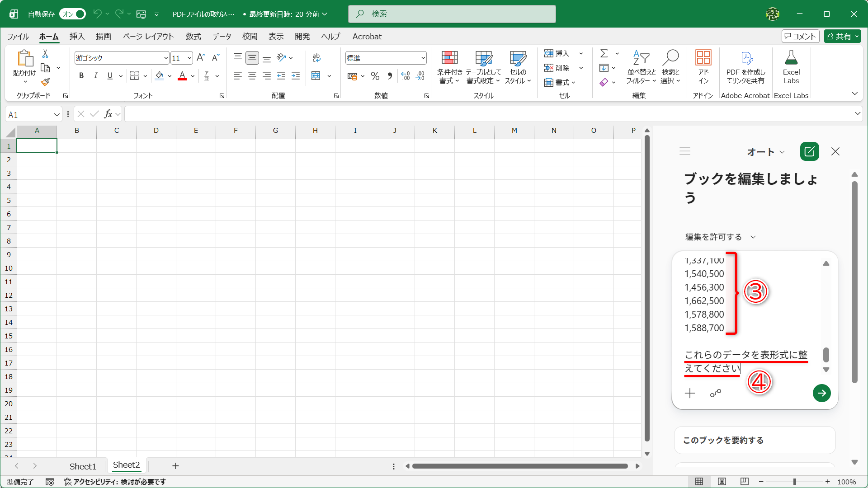The width and height of the screenshot is (868, 488).
Task: Open the font size dropdown
Action: point(189,58)
